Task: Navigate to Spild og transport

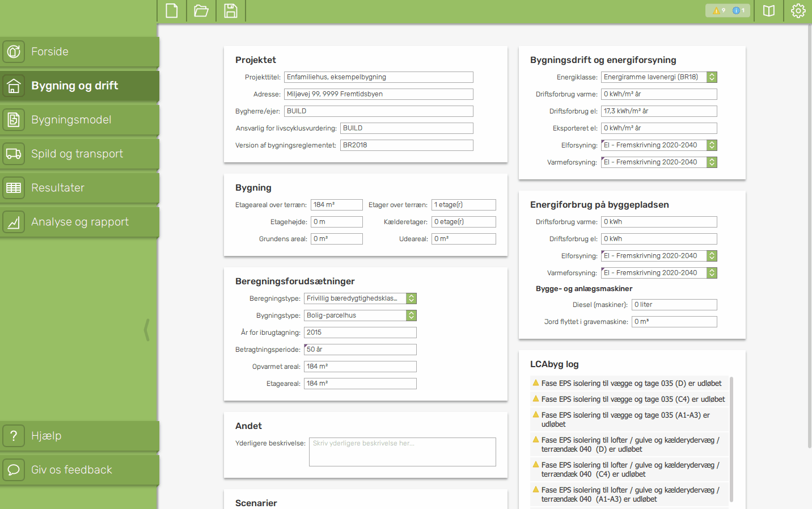Action: (x=79, y=154)
